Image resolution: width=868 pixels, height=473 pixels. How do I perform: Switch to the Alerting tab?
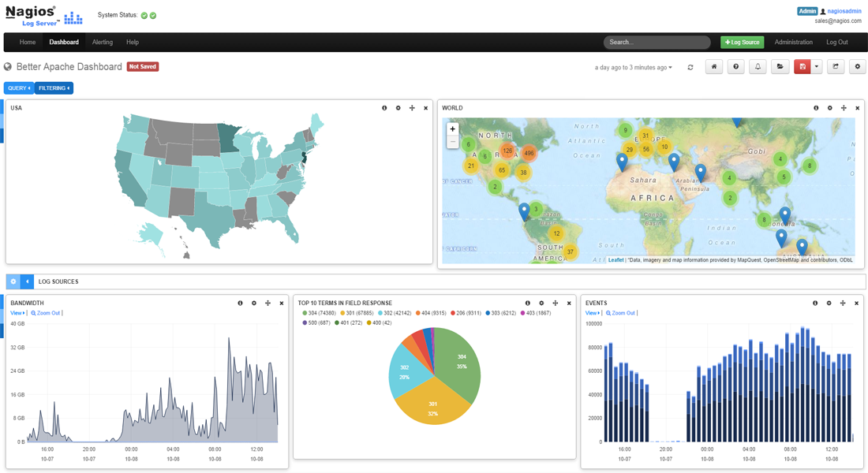click(102, 42)
